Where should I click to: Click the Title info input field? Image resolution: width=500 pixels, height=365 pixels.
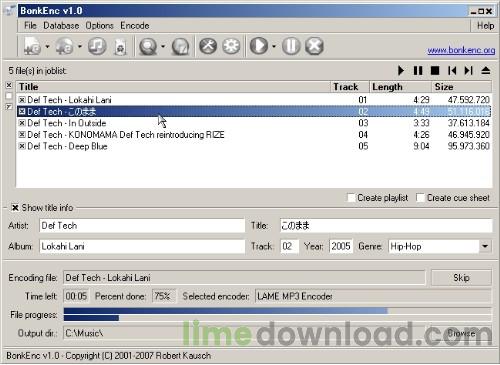click(x=386, y=226)
